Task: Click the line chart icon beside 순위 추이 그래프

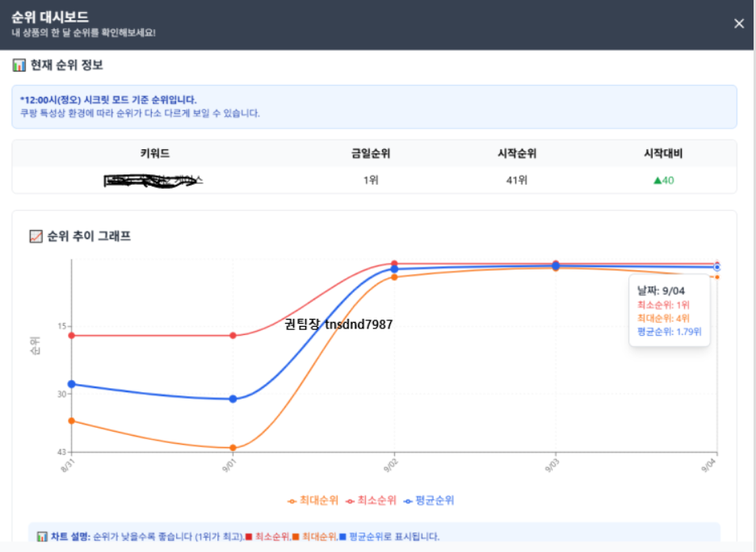Action: click(36, 236)
